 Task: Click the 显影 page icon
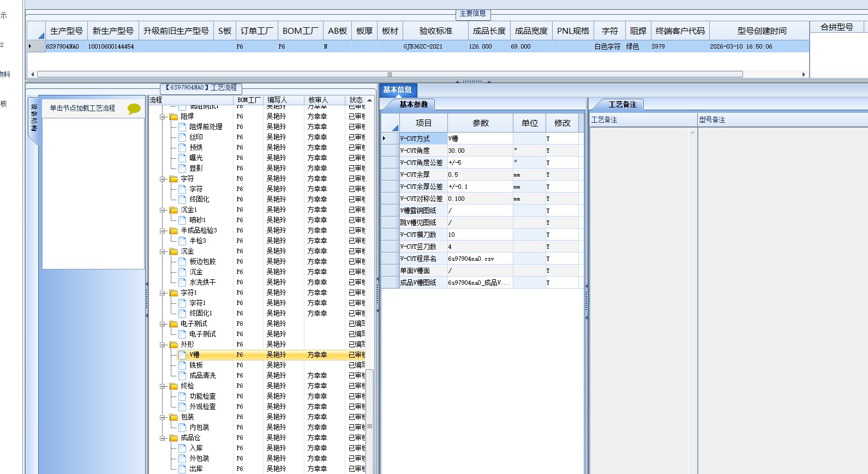tap(183, 169)
